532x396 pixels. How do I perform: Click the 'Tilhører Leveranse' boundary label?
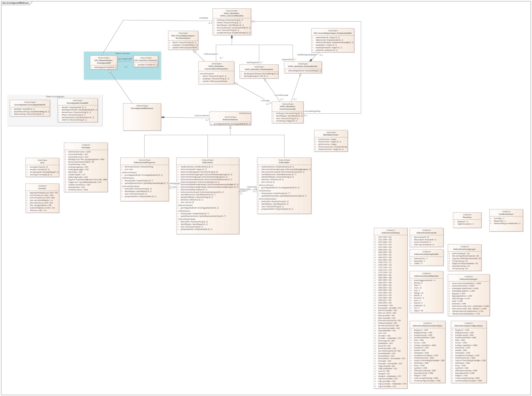pos(122,53)
